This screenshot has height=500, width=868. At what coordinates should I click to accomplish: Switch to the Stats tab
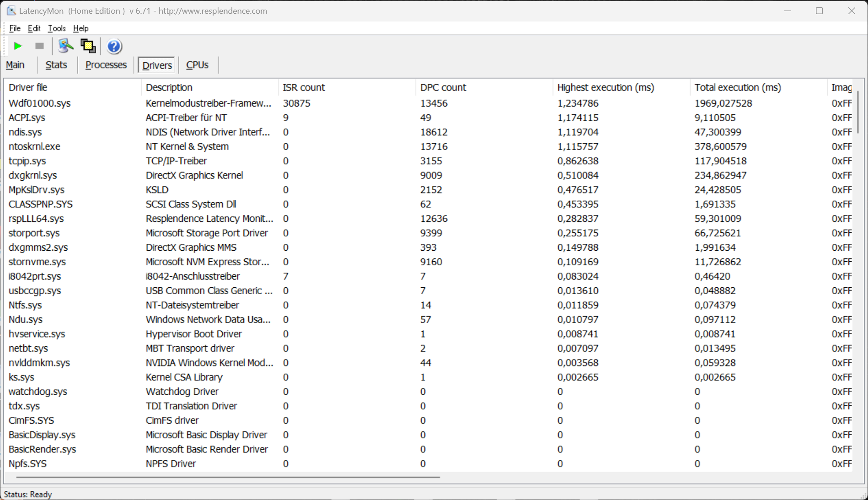[56, 65]
